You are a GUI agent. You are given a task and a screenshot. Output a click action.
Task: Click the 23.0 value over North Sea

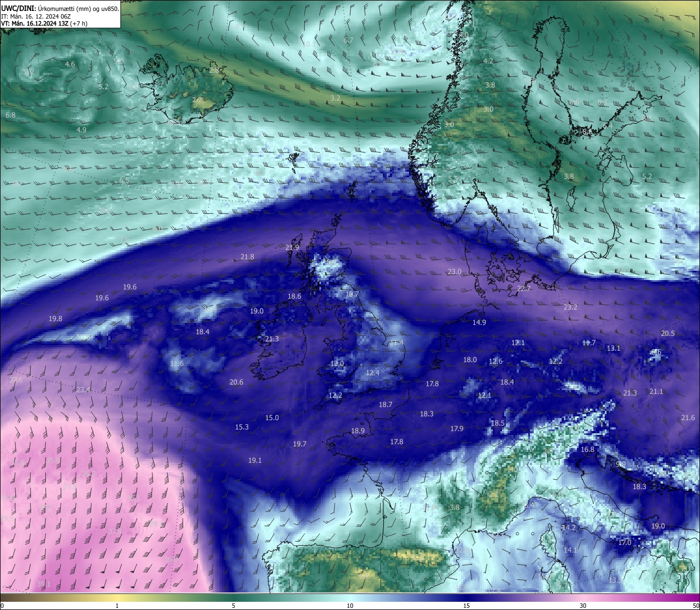(x=454, y=271)
